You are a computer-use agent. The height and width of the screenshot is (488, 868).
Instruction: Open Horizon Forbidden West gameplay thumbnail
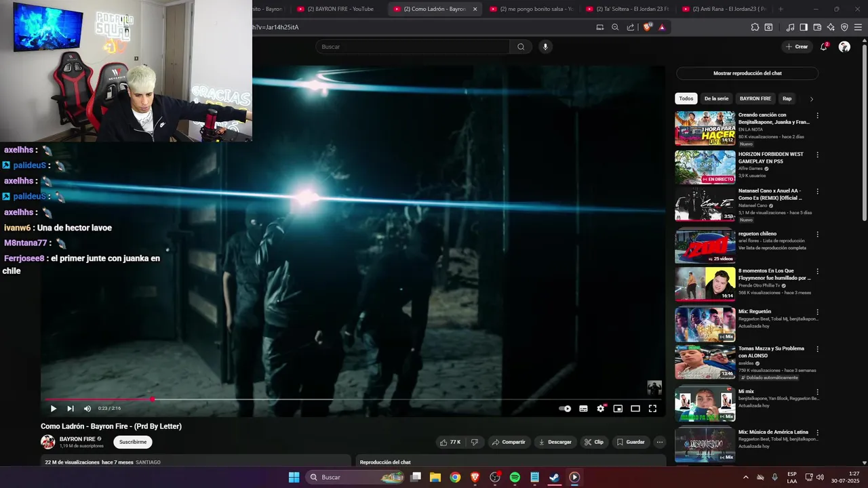pos(705,167)
